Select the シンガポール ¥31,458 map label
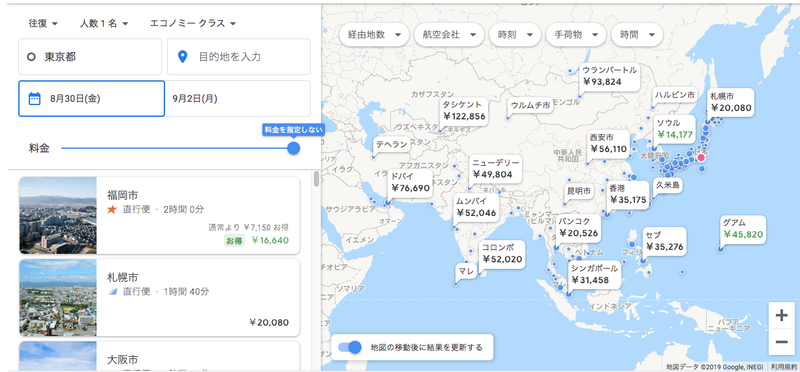Image resolution: width=800 pixels, height=372 pixels. 594,274
